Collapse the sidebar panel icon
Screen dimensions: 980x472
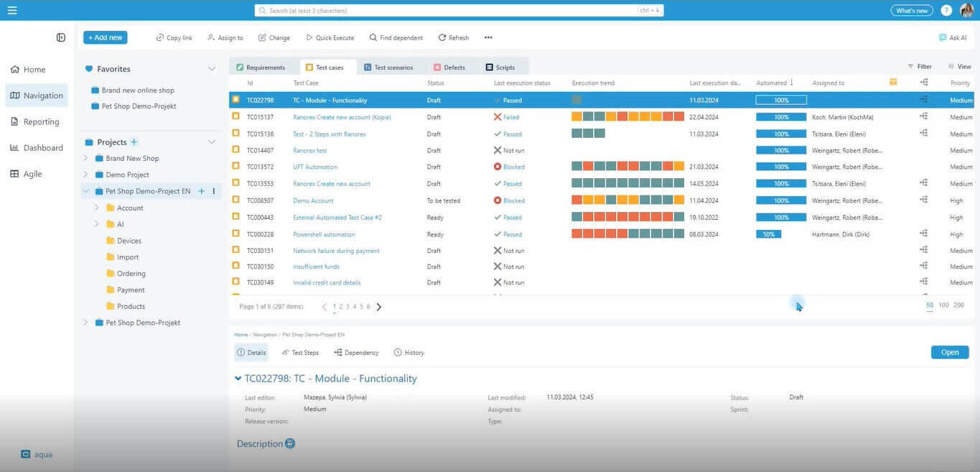61,37
